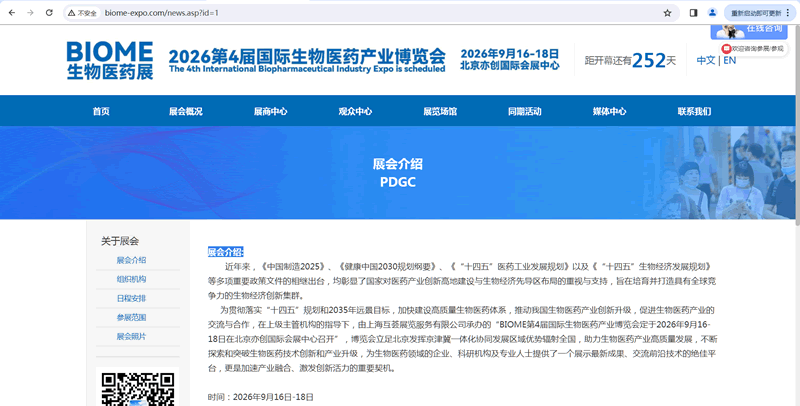
Task: Open the 首页 navigation menu item
Action: coord(101,111)
